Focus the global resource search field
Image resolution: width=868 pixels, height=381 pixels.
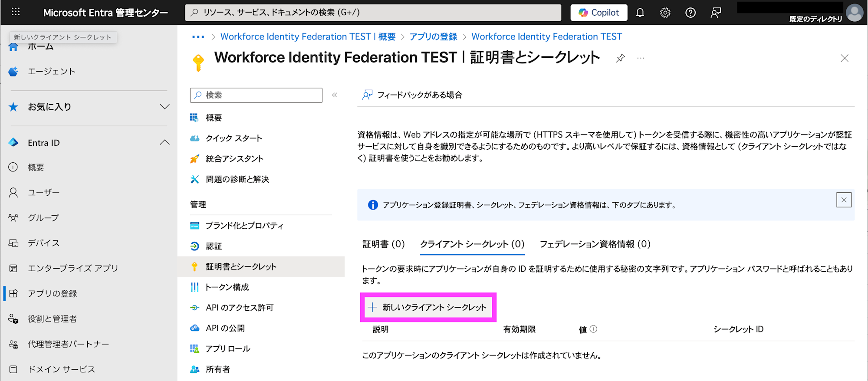point(373,13)
